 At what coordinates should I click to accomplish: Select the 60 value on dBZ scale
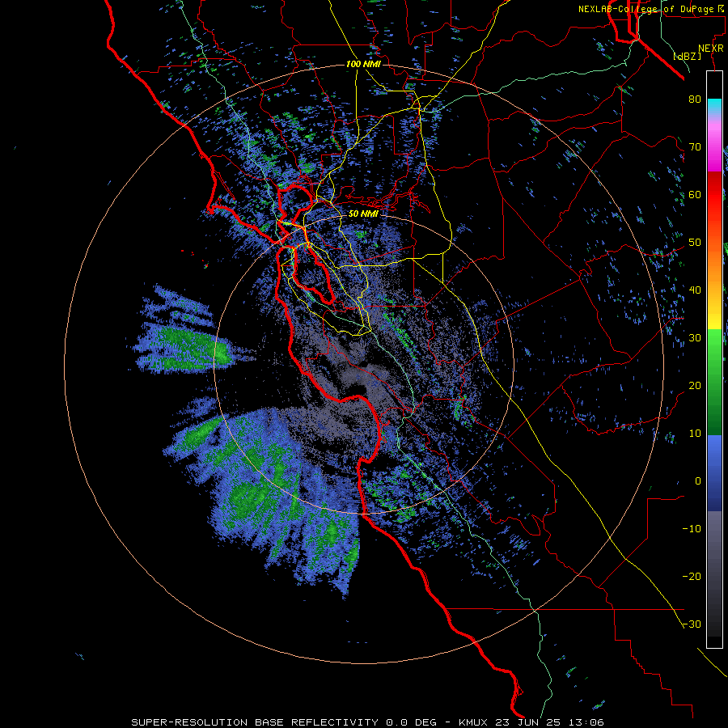tap(695, 195)
